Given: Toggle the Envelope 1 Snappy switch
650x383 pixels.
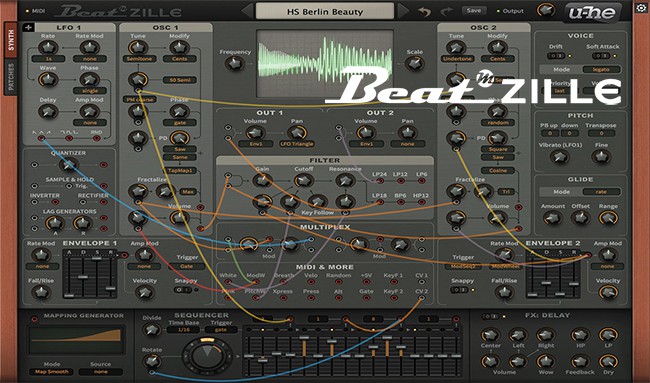Looking at the screenshot, I should click(x=183, y=290).
